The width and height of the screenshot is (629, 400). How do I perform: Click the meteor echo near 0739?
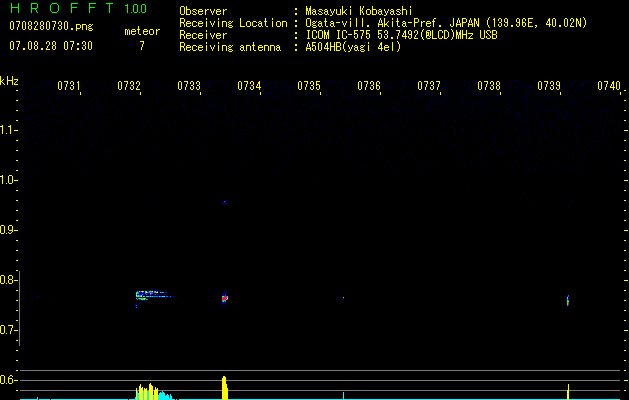[x=568, y=301]
